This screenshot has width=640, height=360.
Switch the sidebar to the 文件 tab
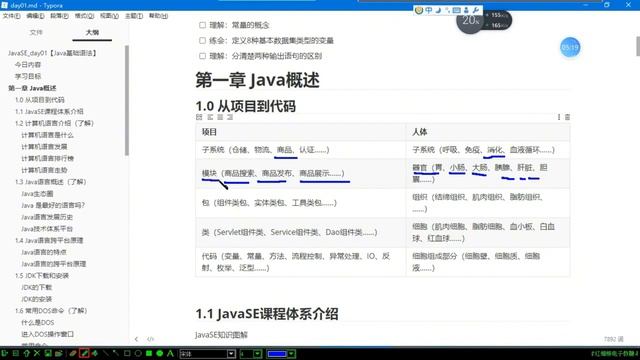click(36, 32)
